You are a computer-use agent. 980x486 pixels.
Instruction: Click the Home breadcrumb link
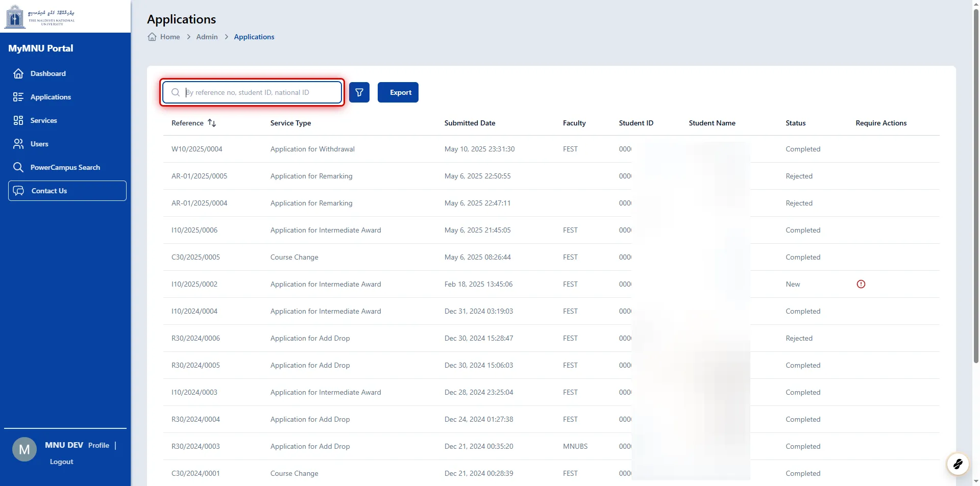tap(170, 37)
